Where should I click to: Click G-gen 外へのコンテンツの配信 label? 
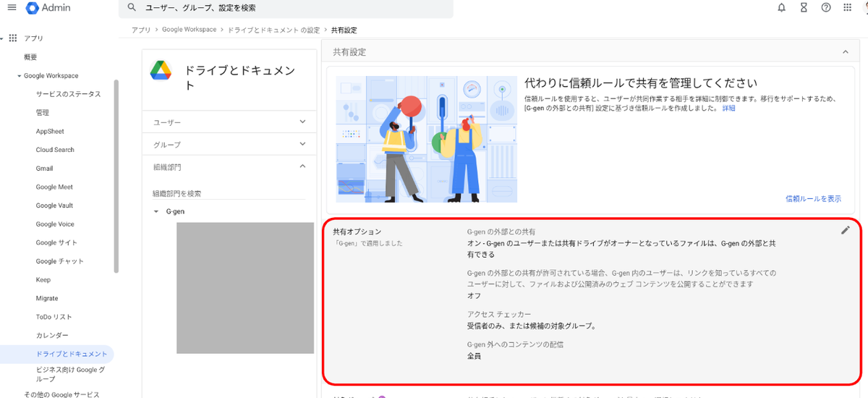(x=515, y=344)
